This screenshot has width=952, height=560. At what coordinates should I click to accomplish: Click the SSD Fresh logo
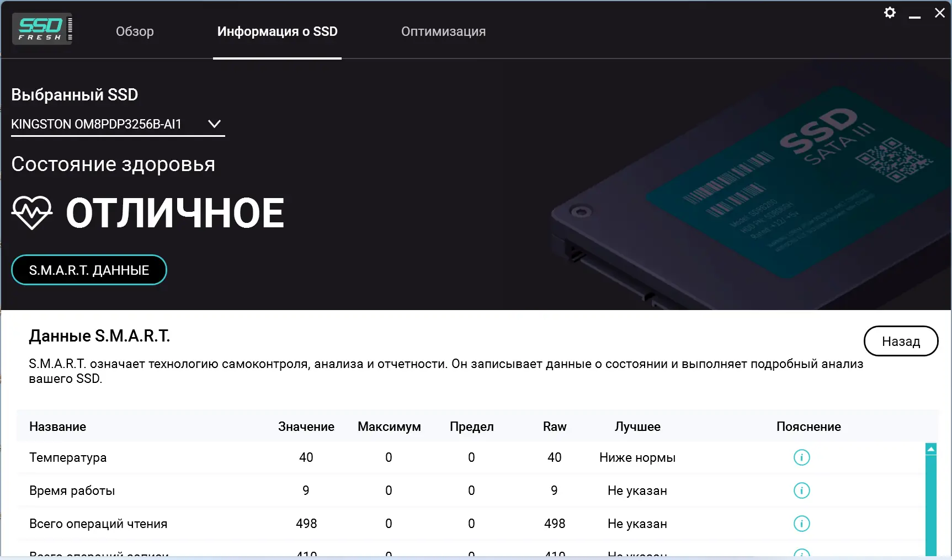[x=42, y=29]
